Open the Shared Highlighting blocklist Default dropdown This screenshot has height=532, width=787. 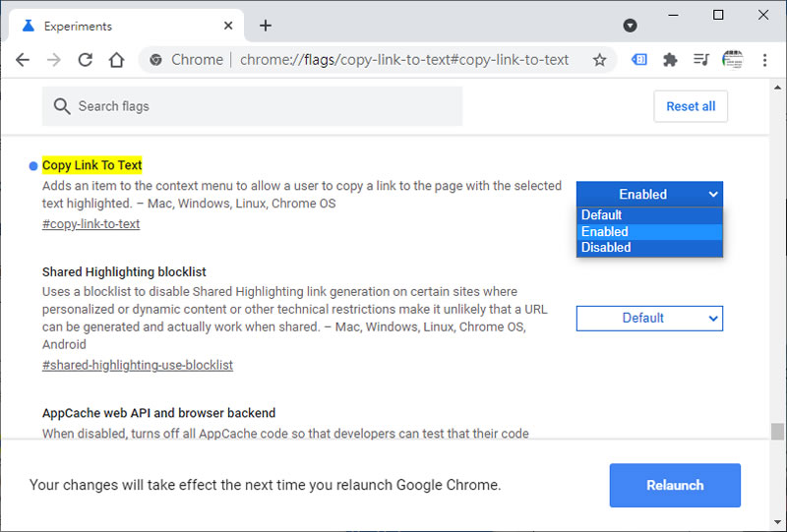pos(649,319)
